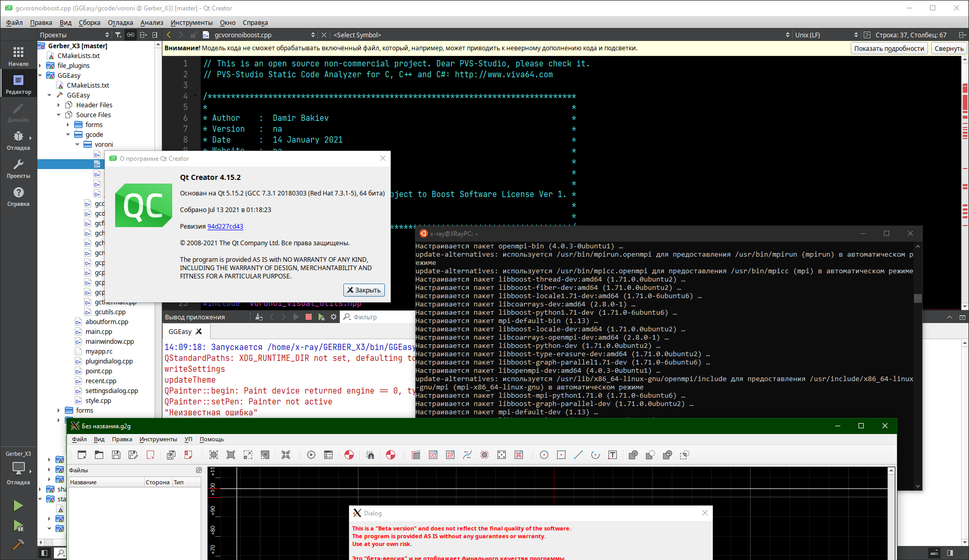The height and width of the screenshot is (560, 969).
Task: Close the GGEasy output tab
Action: [x=199, y=331]
